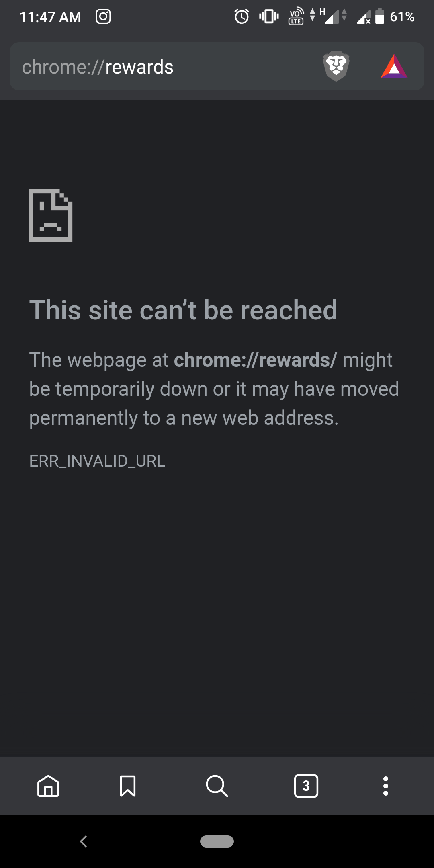Open the three-dot overflow menu
Image resolution: width=434 pixels, height=868 pixels.
pyautogui.click(x=386, y=786)
